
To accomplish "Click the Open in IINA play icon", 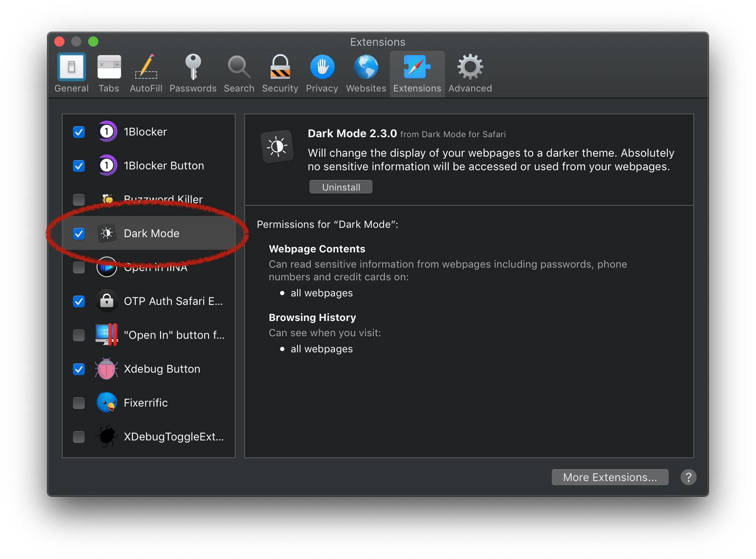I will pos(107,267).
